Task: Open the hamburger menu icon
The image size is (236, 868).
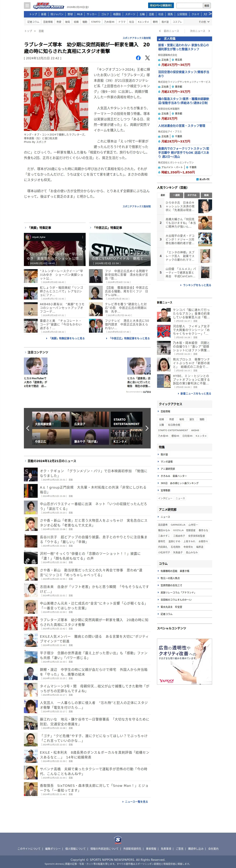Action: click(27, 6)
